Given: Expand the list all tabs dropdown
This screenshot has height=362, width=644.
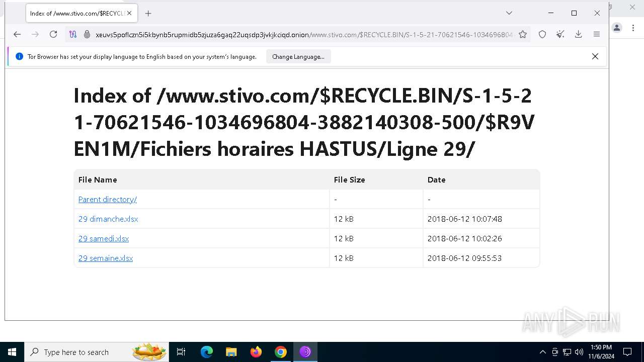Looking at the screenshot, I should 509,13.
